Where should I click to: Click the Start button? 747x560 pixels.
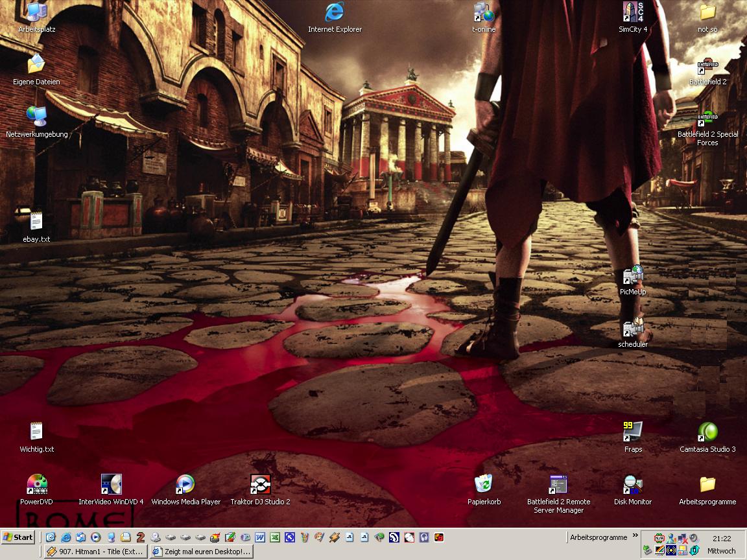point(18,537)
